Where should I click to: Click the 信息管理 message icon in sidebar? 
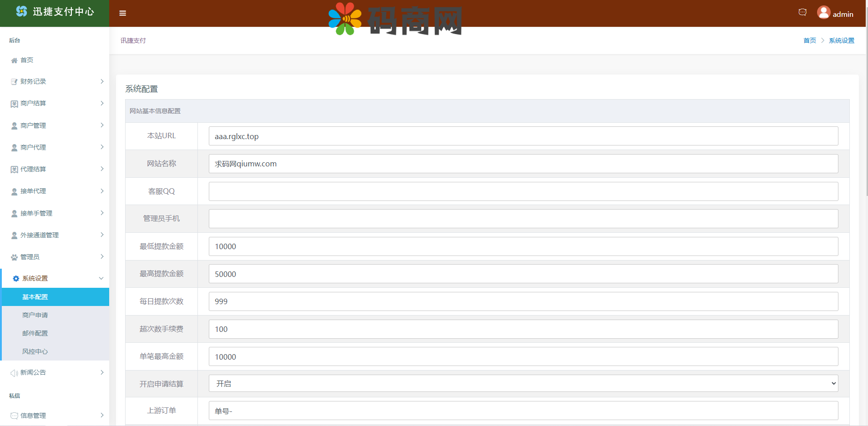click(14, 416)
